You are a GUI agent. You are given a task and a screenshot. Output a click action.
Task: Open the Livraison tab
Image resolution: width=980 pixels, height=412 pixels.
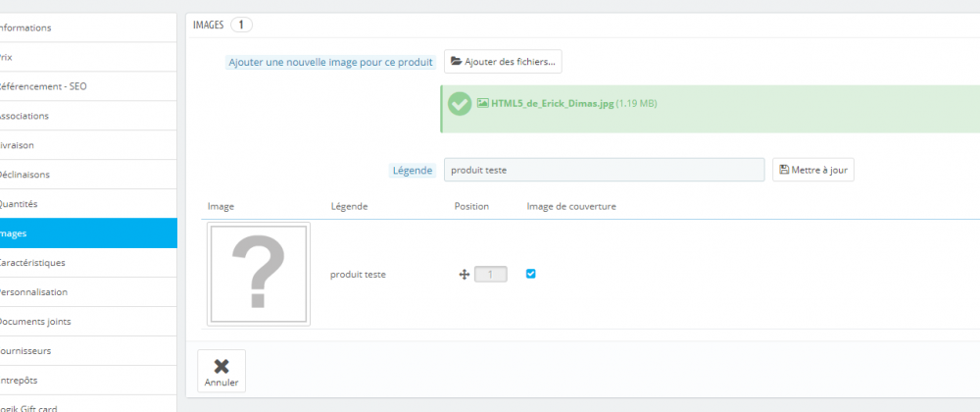tap(87, 145)
